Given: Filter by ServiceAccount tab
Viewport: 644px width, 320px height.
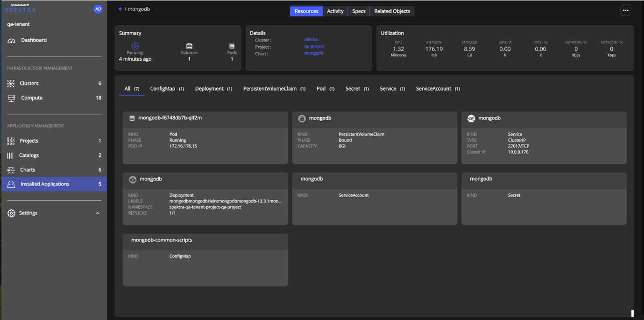Looking at the screenshot, I should 438,89.
